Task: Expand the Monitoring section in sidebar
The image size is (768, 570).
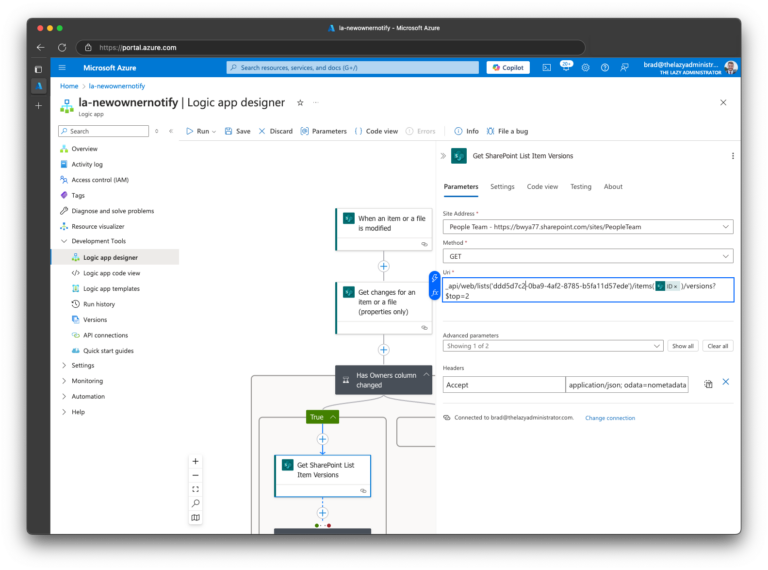Action: click(64, 381)
